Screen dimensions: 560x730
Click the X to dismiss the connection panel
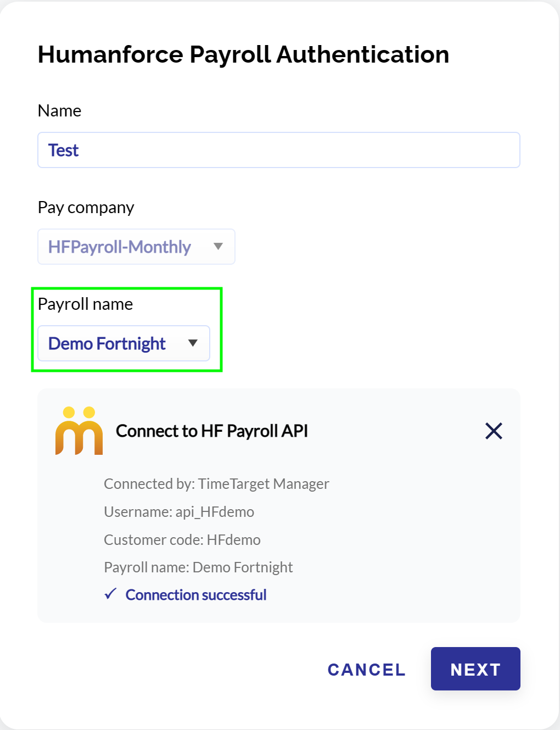pos(493,431)
